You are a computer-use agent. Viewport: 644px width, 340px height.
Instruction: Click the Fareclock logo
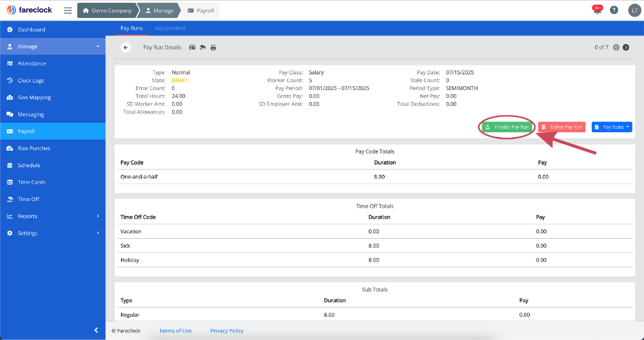click(x=30, y=10)
